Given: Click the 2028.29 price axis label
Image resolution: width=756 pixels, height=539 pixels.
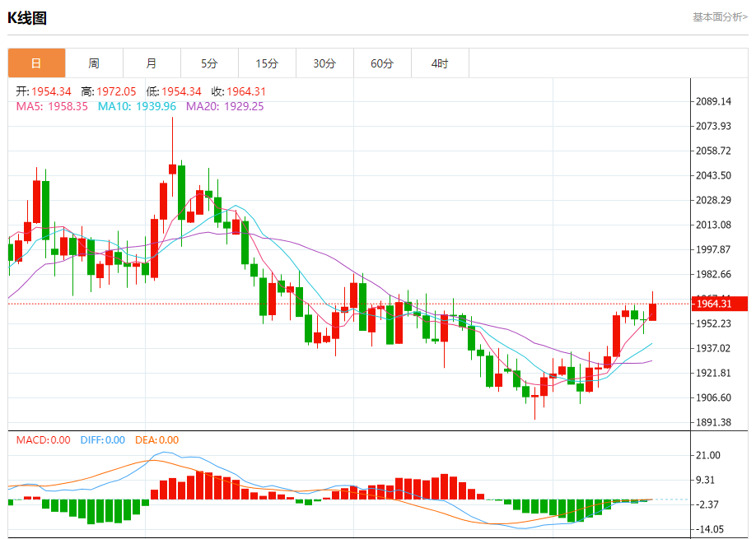Looking at the screenshot, I should point(713,201).
